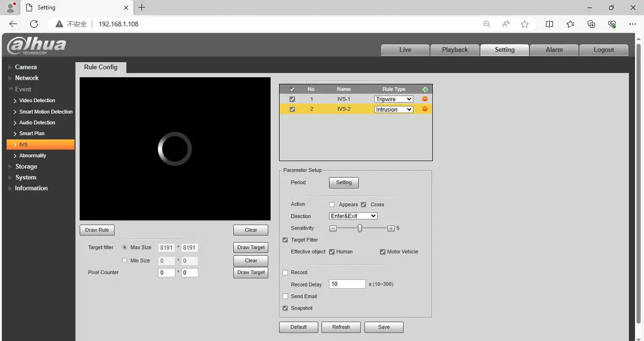Switch to the Playback tab
The height and width of the screenshot is (341, 644).
455,49
